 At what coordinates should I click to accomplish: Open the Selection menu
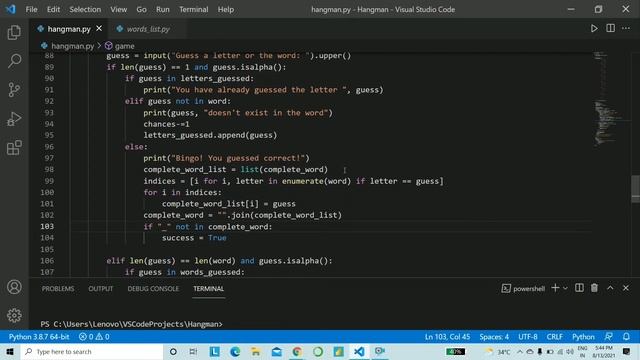[85, 9]
